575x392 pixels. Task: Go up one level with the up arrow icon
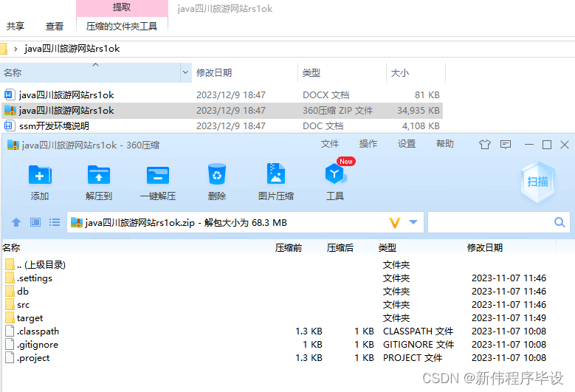coord(16,222)
